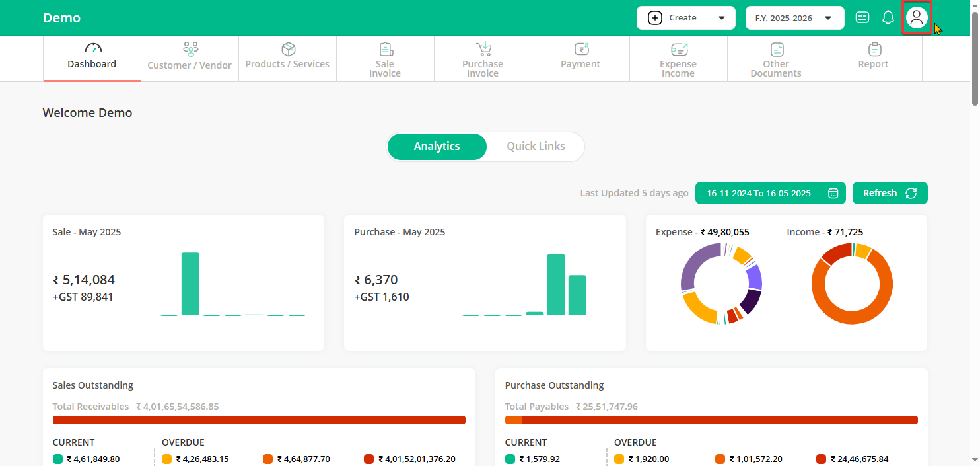Select the Analytics toggle option
This screenshot has height=466, width=980.
pos(437,147)
